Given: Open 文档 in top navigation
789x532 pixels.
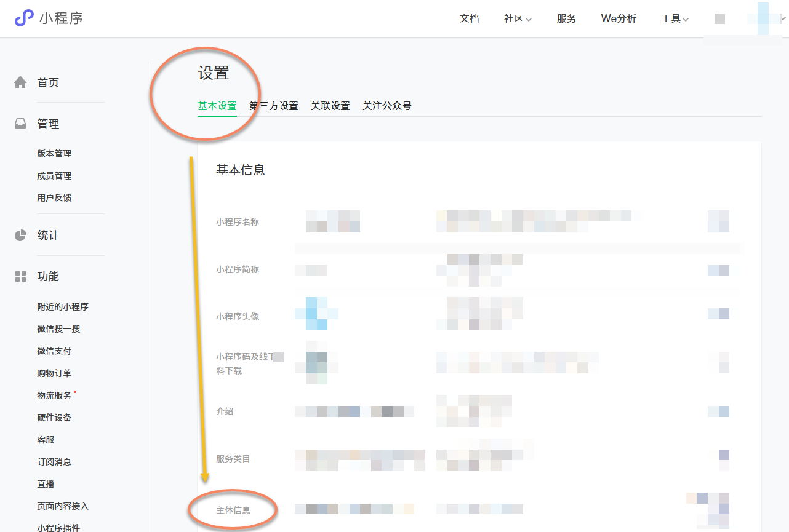Looking at the screenshot, I should 469,18.
